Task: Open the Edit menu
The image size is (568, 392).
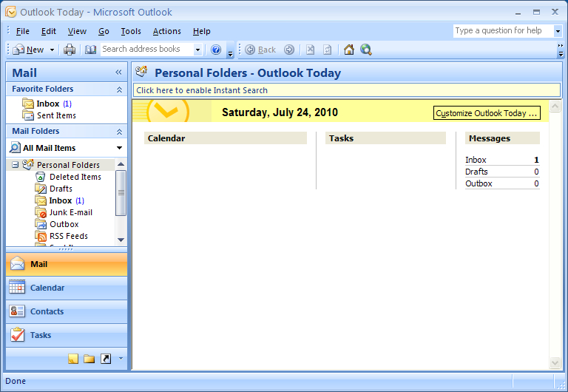Action: 49,32
